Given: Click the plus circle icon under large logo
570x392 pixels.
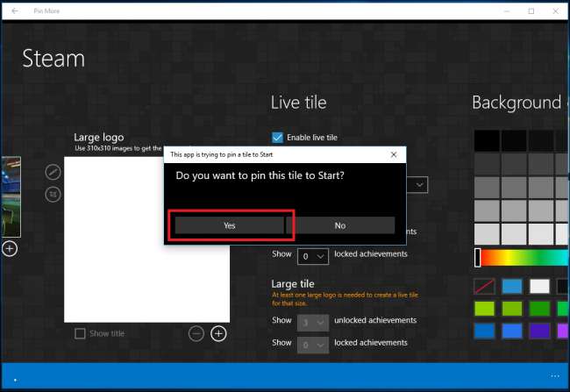Looking at the screenshot, I should click(218, 333).
